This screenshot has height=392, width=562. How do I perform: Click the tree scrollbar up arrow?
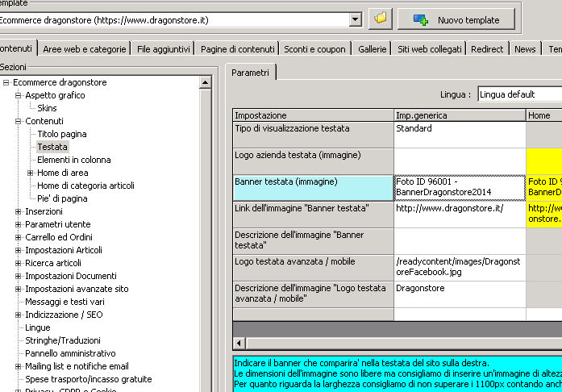click(205, 82)
